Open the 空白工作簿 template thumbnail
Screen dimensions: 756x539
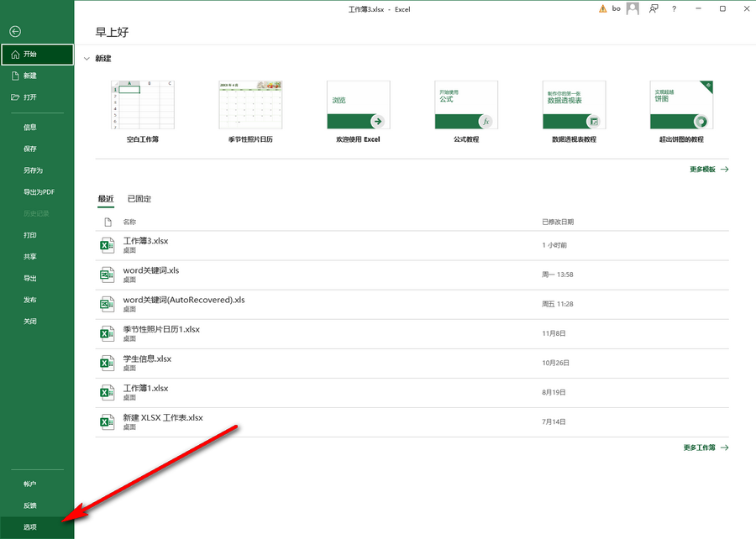coord(143,105)
